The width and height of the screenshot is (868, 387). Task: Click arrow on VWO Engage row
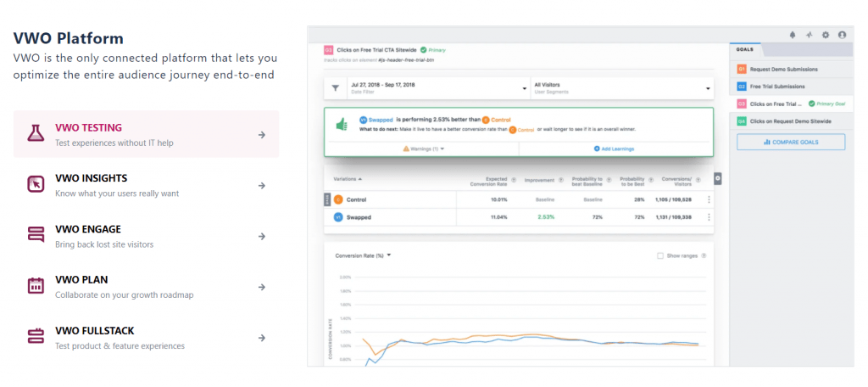click(x=262, y=236)
